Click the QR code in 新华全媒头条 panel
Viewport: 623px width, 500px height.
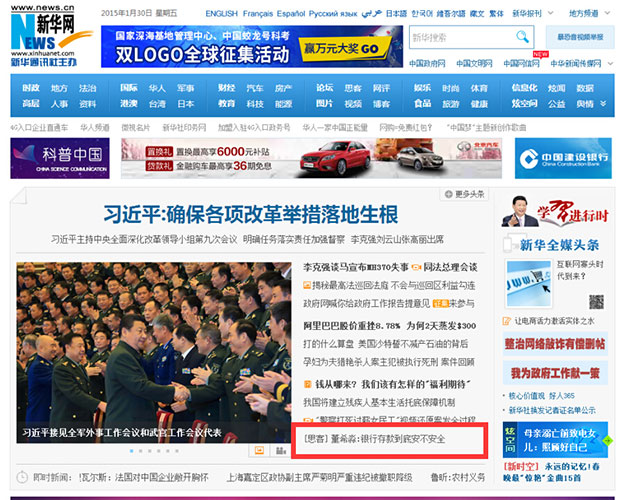596,302
